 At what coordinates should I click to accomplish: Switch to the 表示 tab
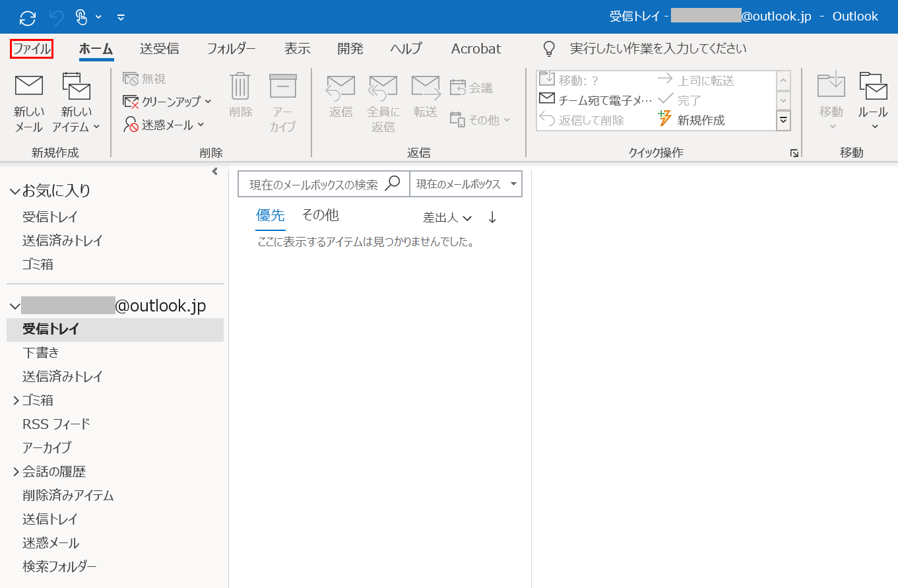pyautogui.click(x=297, y=49)
